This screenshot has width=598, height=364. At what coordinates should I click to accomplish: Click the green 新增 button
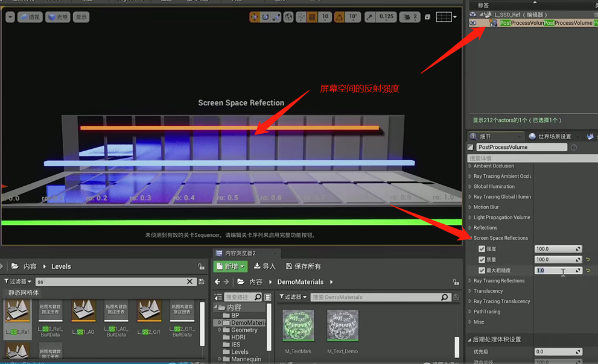click(231, 266)
